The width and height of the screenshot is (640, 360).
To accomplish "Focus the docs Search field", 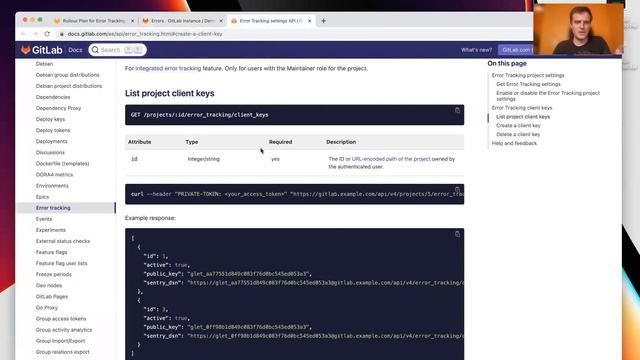I will pyautogui.click(x=118, y=50).
